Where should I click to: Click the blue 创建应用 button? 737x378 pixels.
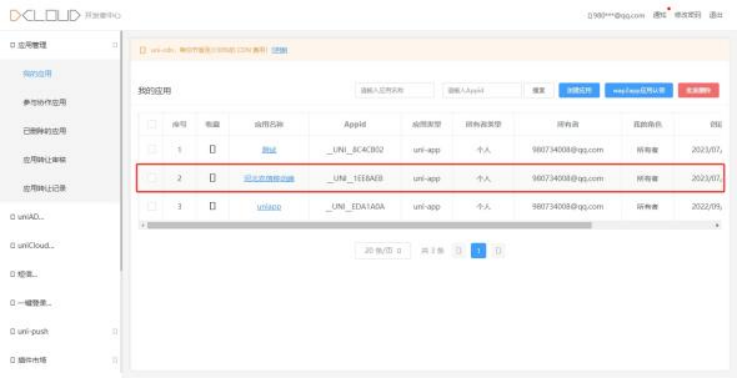[579, 90]
